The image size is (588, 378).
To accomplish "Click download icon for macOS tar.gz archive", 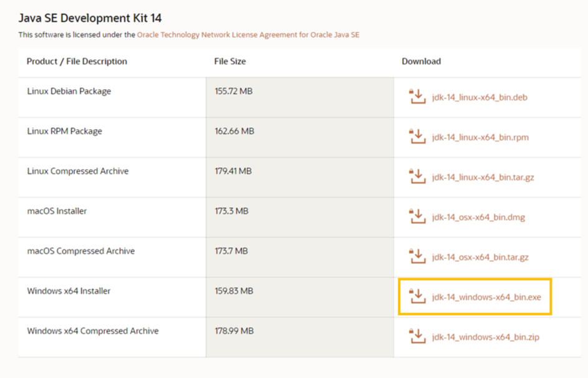I will pos(417,256).
